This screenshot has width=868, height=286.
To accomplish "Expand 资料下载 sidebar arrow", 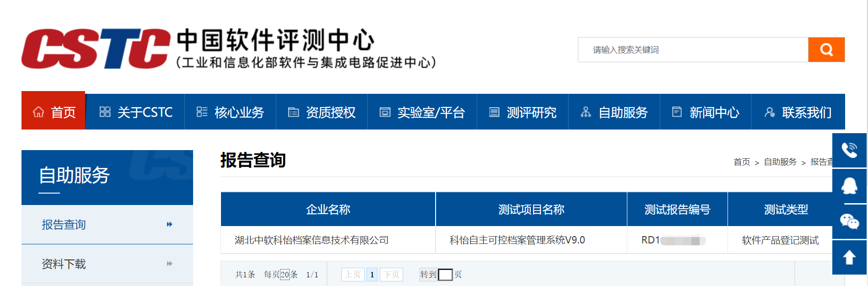I will click(x=169, y=264).
